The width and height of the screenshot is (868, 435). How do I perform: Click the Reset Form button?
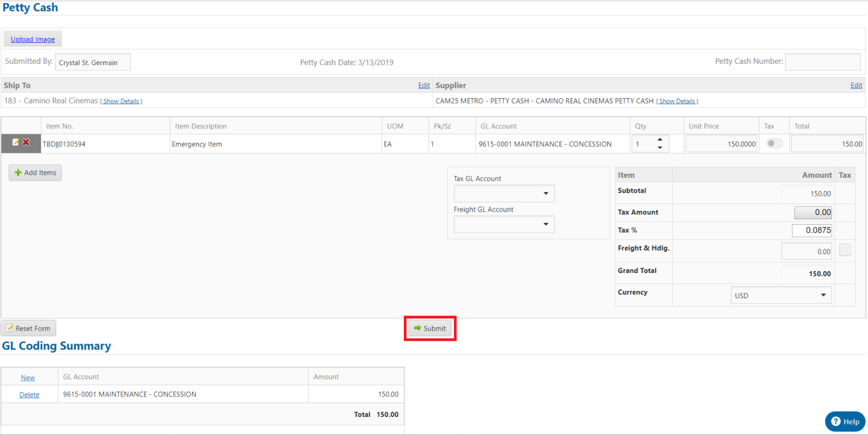(28, 328)
